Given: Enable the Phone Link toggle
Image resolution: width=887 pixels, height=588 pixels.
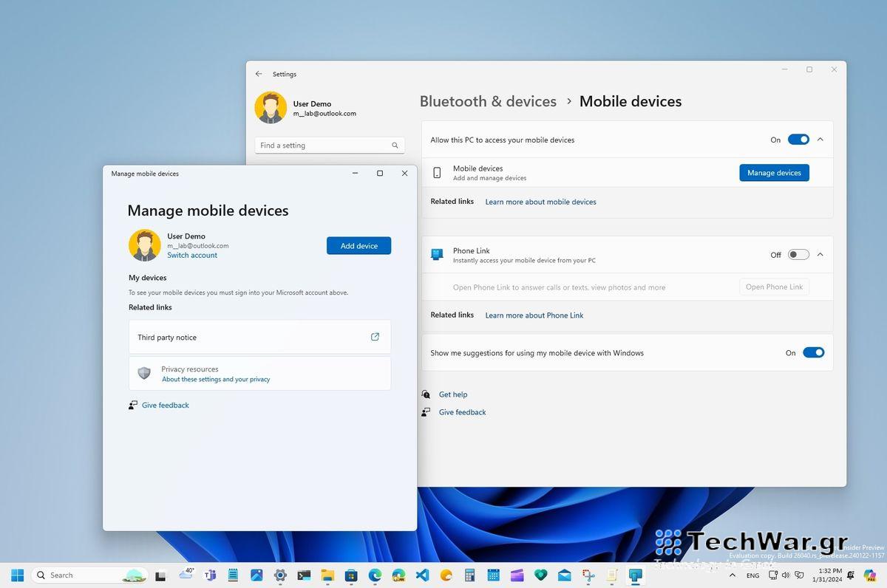Looking at the screenshot, I should click(x=798, y=254).
